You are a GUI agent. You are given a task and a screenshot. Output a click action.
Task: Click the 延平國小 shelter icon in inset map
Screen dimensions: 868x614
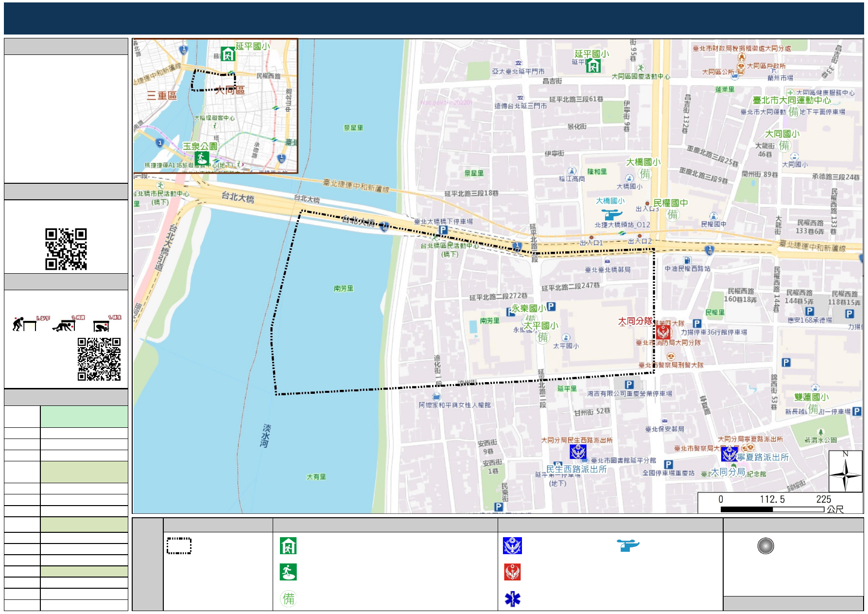pos(227,53)
